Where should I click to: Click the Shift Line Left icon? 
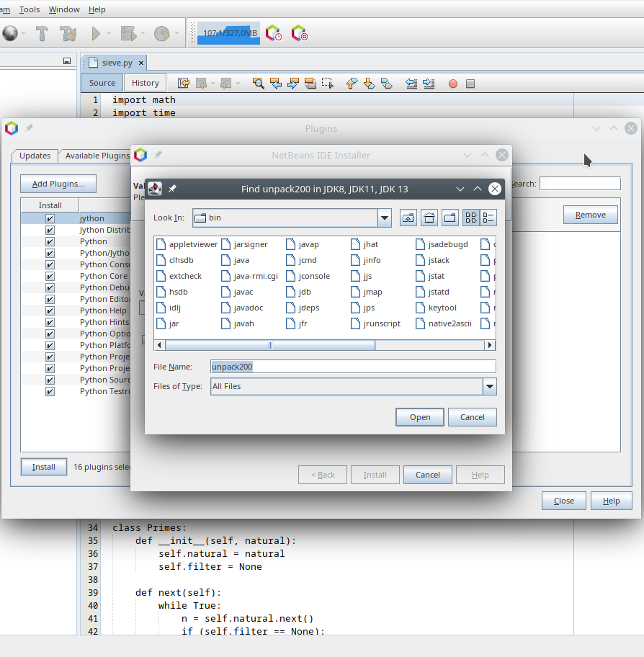click(411, 84)
